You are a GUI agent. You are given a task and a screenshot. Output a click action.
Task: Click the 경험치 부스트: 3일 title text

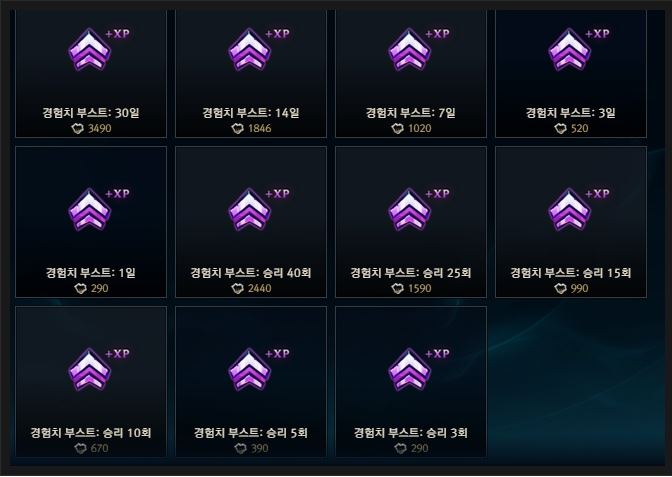click(x=570, y=113)
